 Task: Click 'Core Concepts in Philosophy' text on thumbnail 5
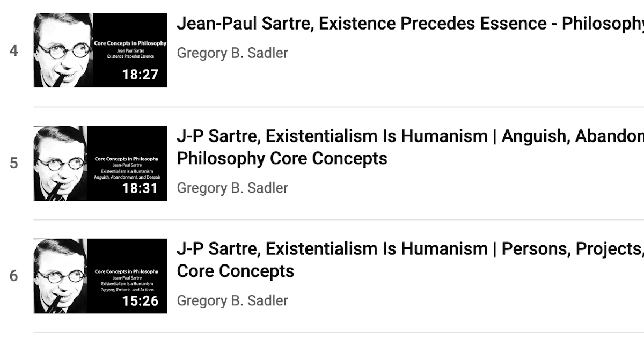127,159
